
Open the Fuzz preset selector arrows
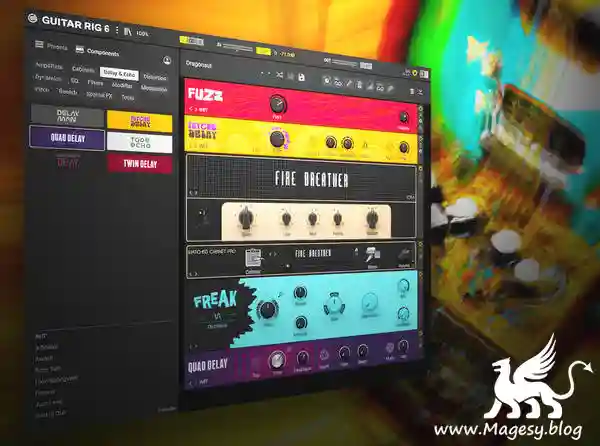click(191, 109)
